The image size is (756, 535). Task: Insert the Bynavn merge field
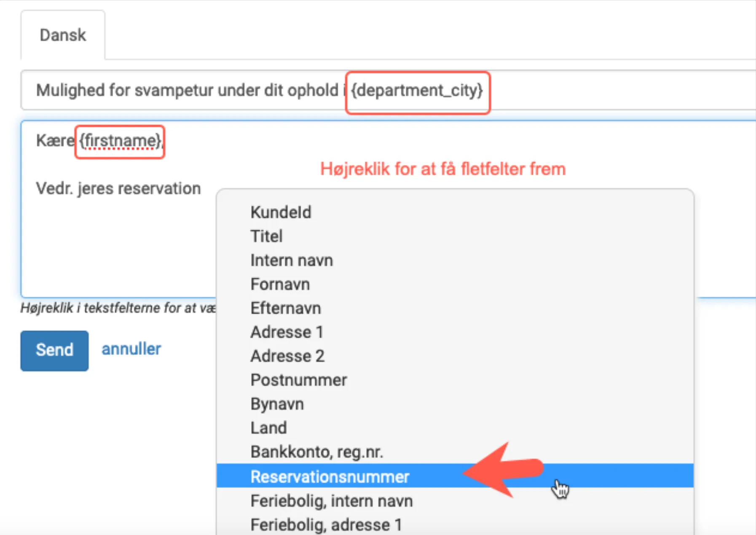coord(277,404)
